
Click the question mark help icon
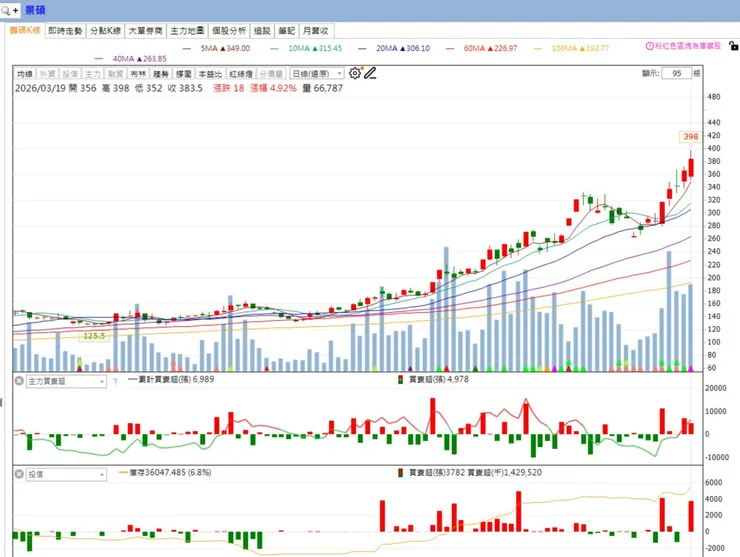coord(115,381)
